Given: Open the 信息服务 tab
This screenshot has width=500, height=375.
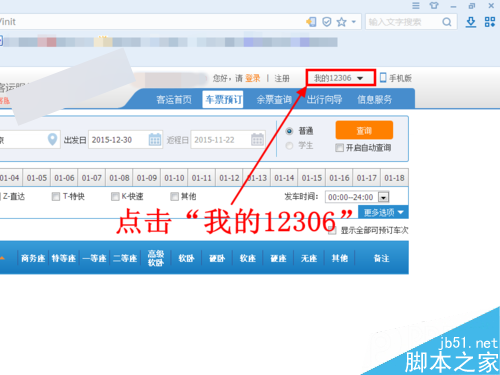Looking at the screenshot, I should [x=374, y=99].
